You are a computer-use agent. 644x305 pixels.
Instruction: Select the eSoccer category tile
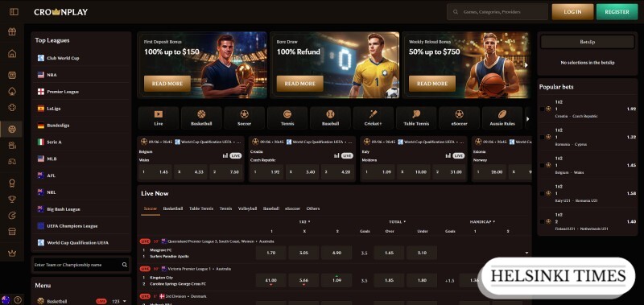pos(459,118)
